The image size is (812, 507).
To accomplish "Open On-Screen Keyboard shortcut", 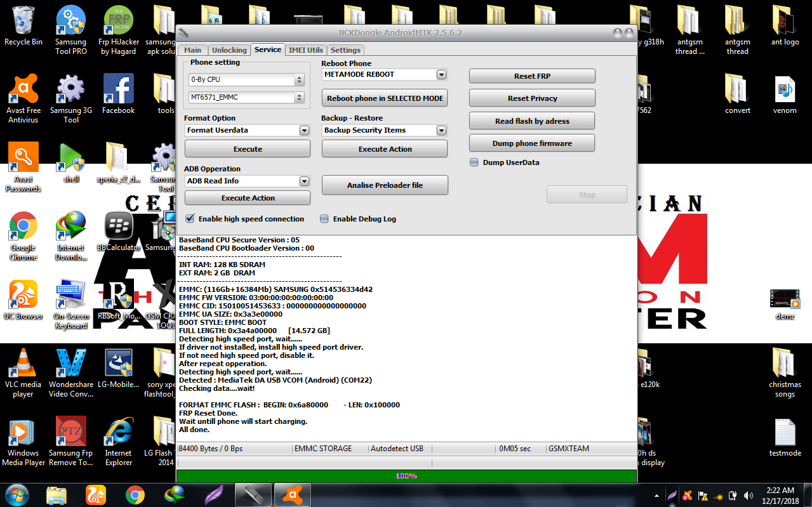I will click(x=70, y=305).
